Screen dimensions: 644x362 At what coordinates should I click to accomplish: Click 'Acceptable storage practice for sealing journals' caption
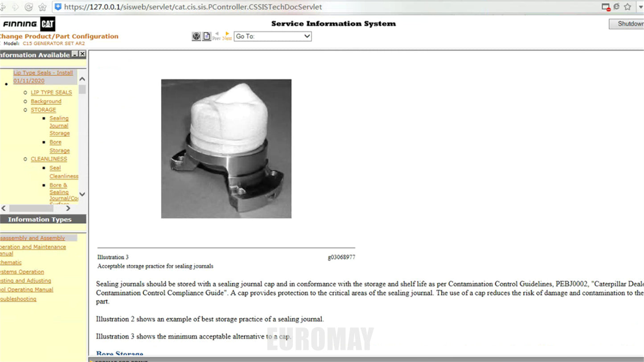coord(156,266)
